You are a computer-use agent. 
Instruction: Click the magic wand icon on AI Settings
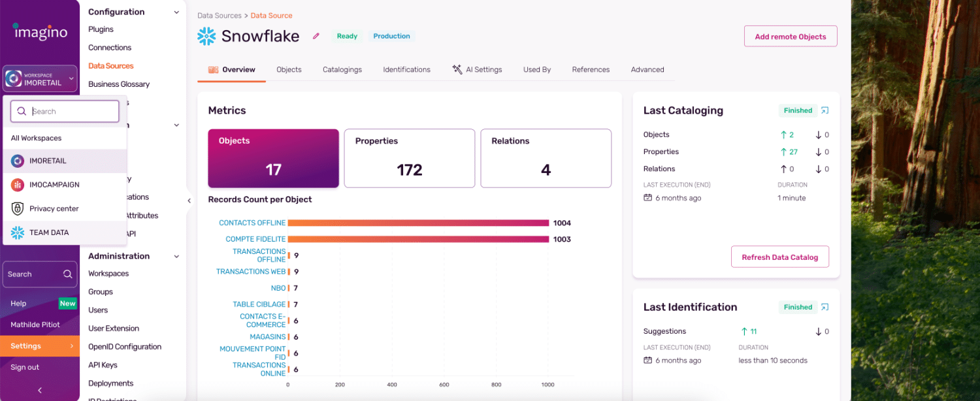459,69
